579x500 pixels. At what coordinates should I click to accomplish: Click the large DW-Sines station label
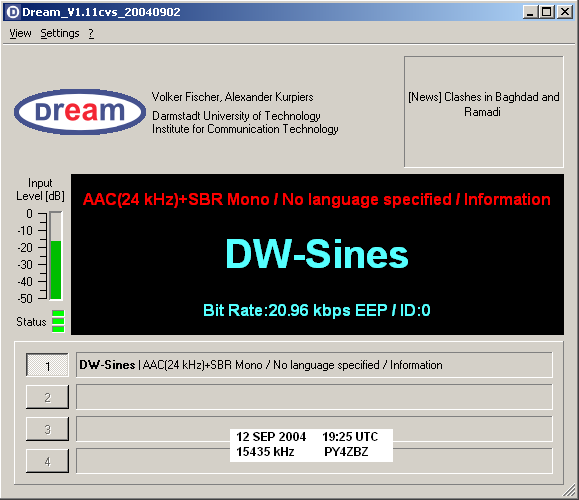click(317, 254)
